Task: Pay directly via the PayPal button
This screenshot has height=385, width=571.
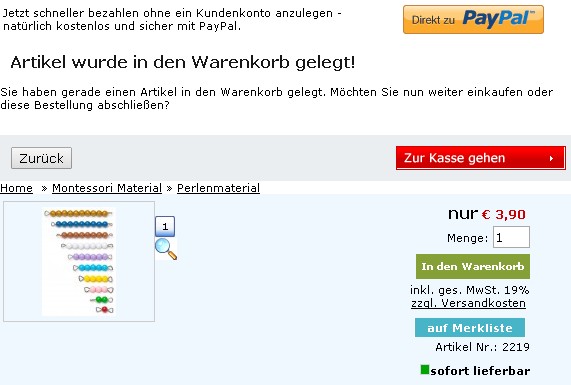Action: point(473,19)
